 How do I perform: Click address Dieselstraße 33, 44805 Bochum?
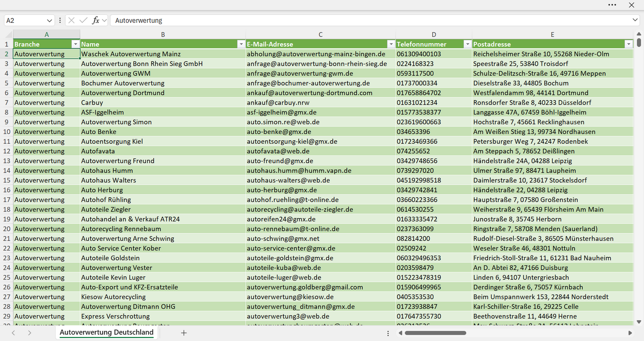coord(553,83)
